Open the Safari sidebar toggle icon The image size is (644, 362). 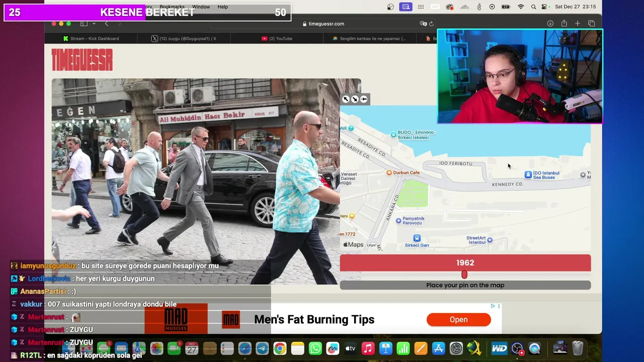[x=84, y=24]
